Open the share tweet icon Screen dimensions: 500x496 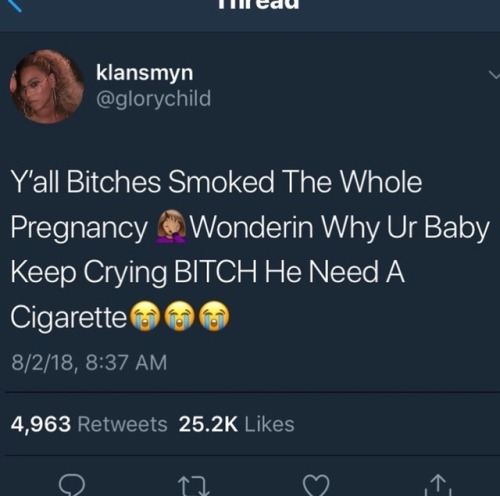[x=438, y=485]
